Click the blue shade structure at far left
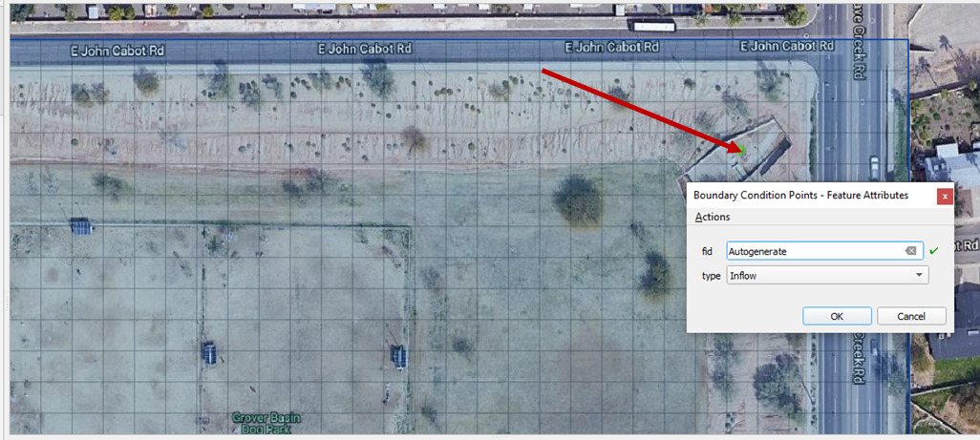This screenshot has height=440, width=980. [81, 226]
